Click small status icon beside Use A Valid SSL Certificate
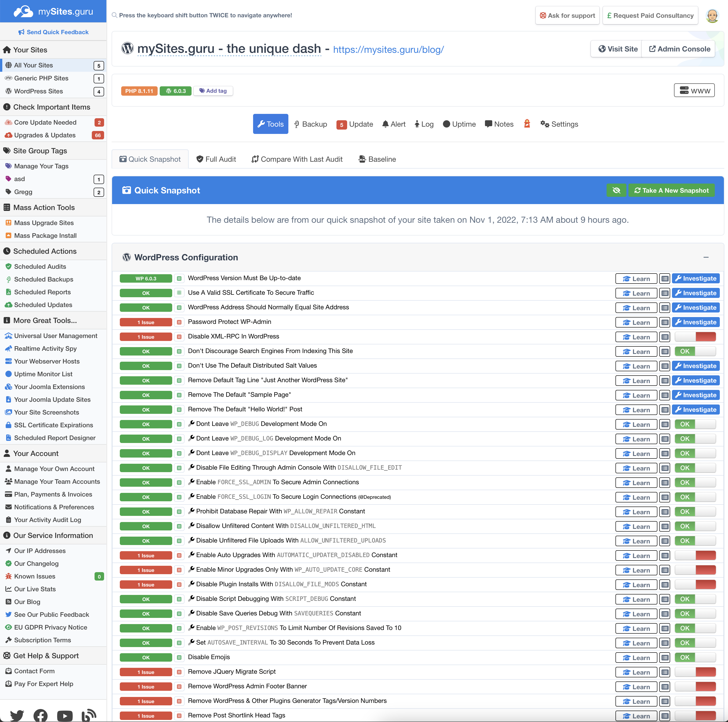This screenshot has height=722, width=728. pyautogui.click(x=179, y=293)
